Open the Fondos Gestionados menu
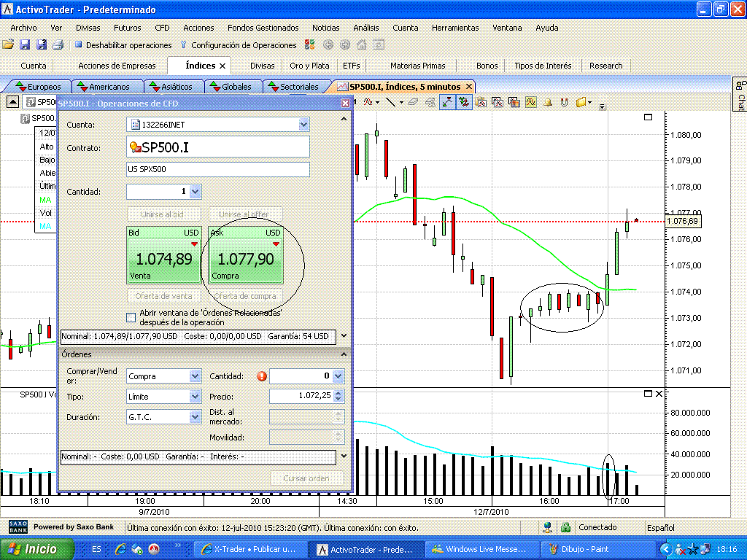Image resolution: width=747 pixels, height=560 pixels. [x=263, y=28]
